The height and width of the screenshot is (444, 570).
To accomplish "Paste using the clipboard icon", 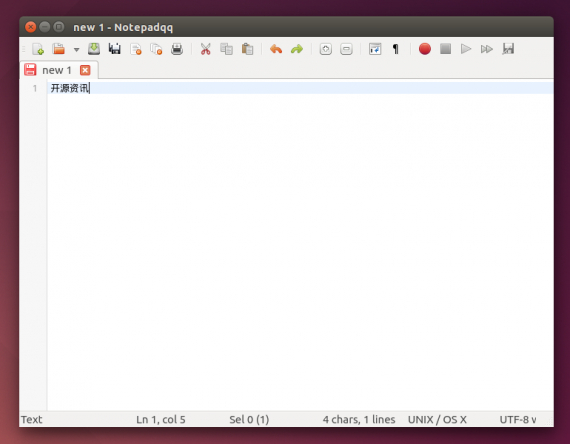I will tap(248, 49).
